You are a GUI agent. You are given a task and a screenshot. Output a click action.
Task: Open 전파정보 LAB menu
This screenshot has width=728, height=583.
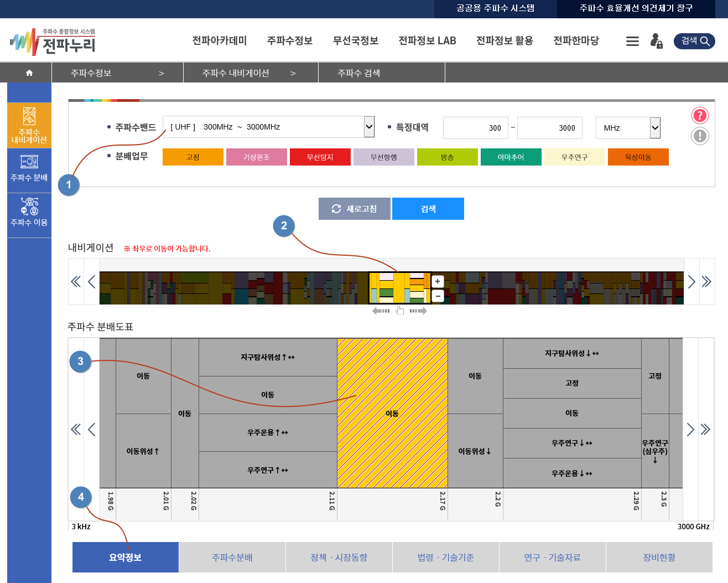point(428,41)
